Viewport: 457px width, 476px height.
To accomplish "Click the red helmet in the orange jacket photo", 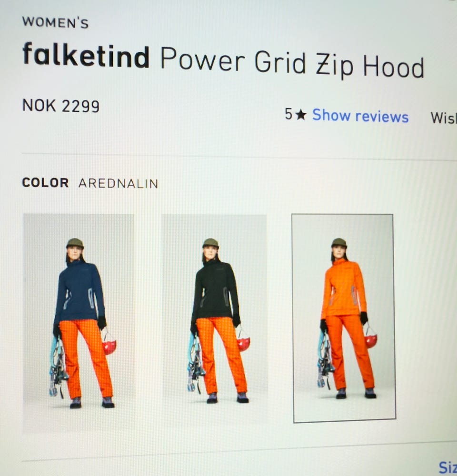I will [x=370, y=340].
